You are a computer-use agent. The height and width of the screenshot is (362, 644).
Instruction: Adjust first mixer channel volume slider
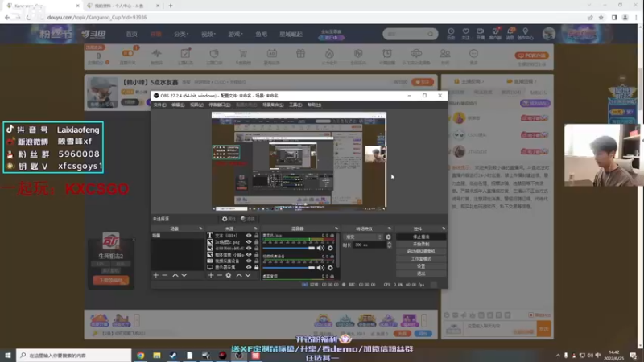289,248
